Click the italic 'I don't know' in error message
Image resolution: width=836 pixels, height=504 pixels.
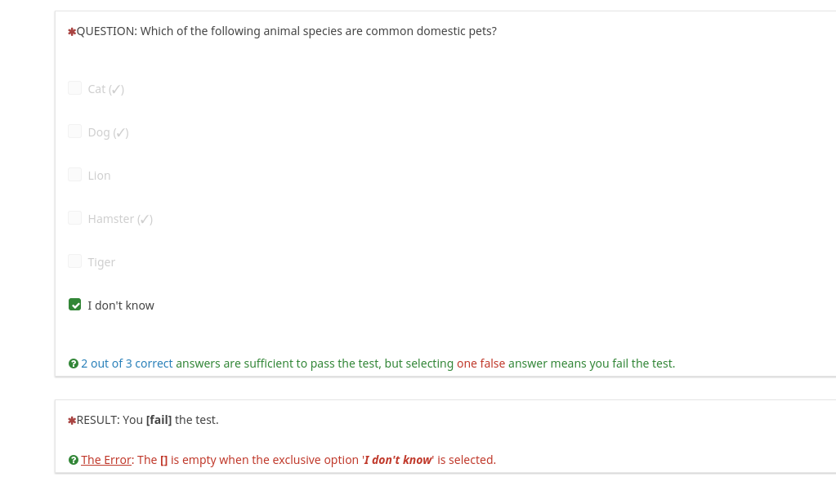click(x=398, y=460)
